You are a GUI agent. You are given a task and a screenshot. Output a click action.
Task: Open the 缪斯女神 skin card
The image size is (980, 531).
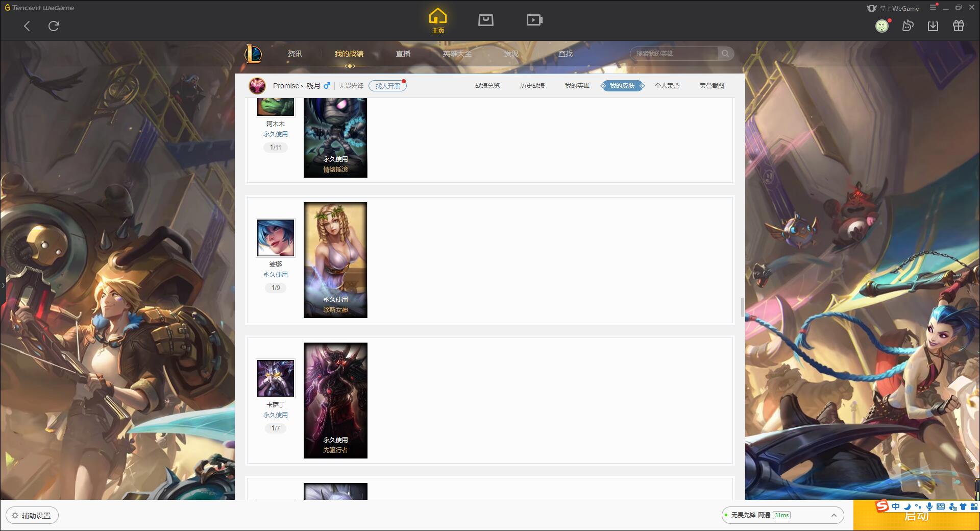tap(335, 260)
